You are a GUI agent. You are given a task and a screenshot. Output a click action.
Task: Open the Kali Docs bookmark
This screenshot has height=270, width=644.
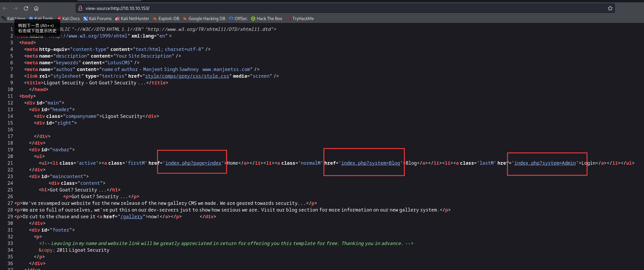click(68, 19)
